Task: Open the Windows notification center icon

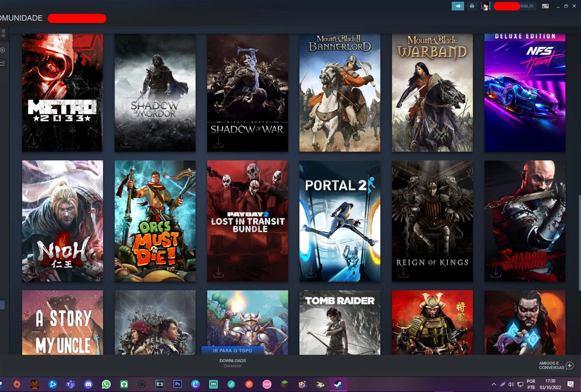Action: coord(571,384)
